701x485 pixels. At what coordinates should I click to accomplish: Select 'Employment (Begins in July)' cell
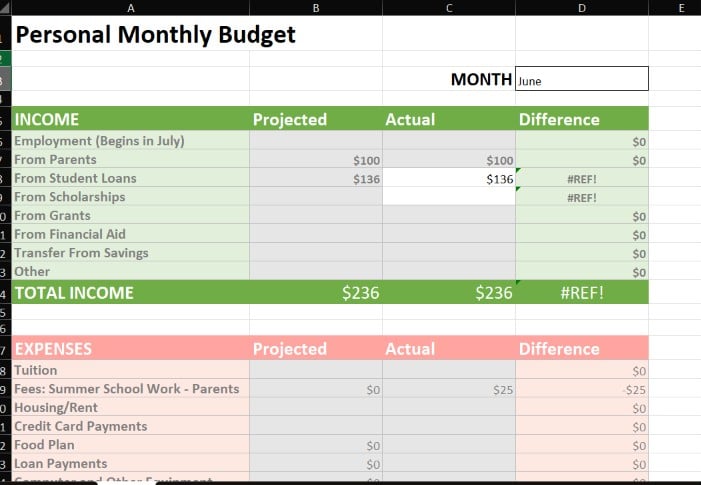[131, 140]
